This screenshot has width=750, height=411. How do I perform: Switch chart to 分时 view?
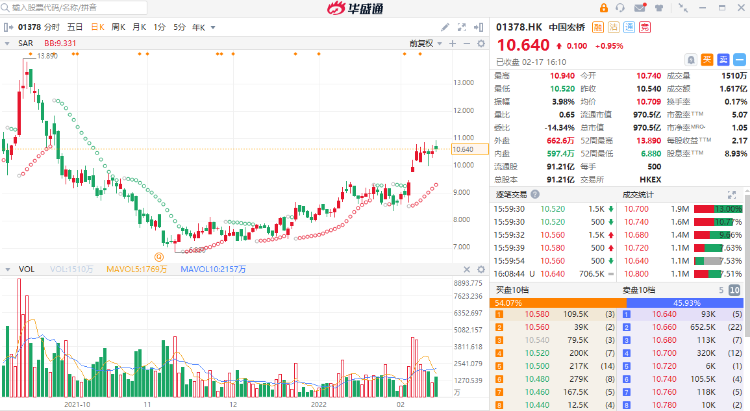pos(52,27)
